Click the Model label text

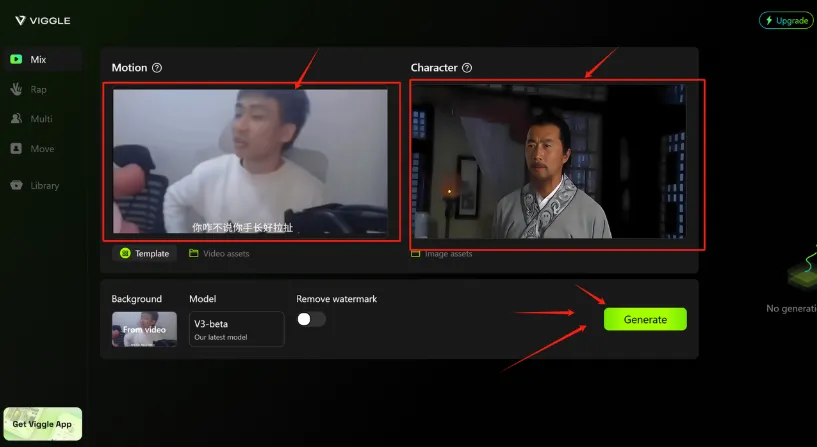[x=203, y=299]
